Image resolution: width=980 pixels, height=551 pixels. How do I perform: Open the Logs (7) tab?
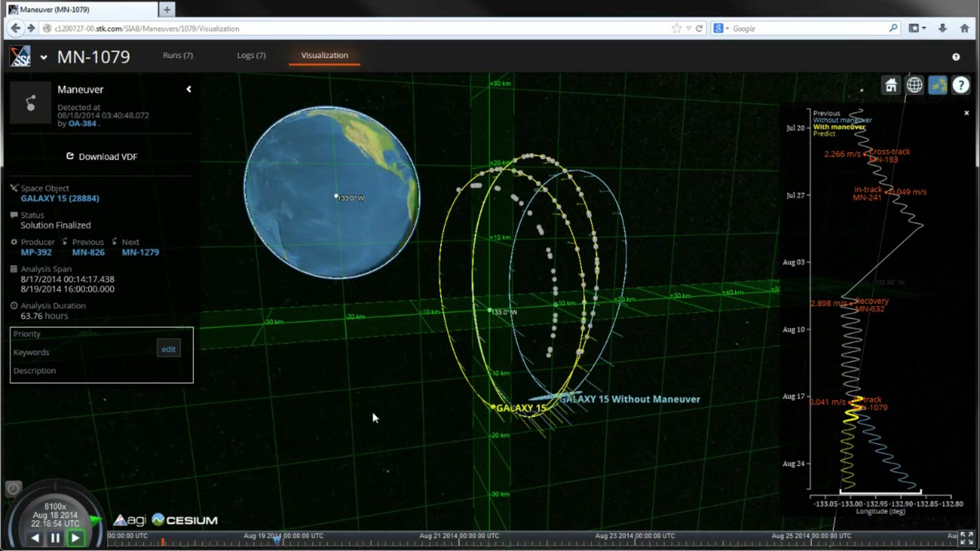tap(251, 55)
